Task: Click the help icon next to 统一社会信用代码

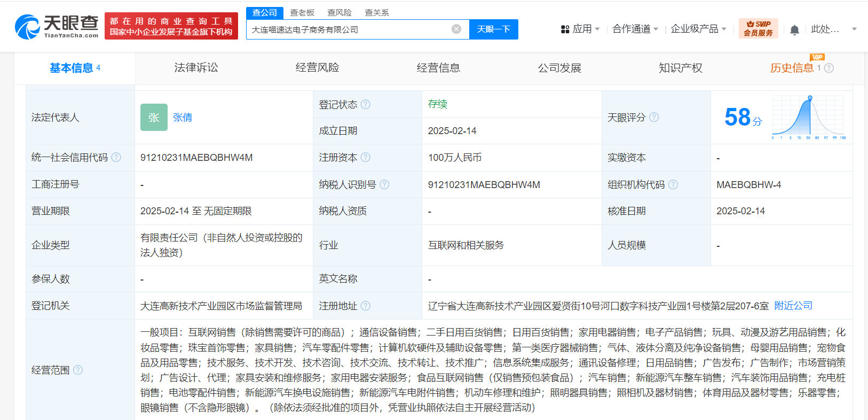Action: [x=116, y=157]
